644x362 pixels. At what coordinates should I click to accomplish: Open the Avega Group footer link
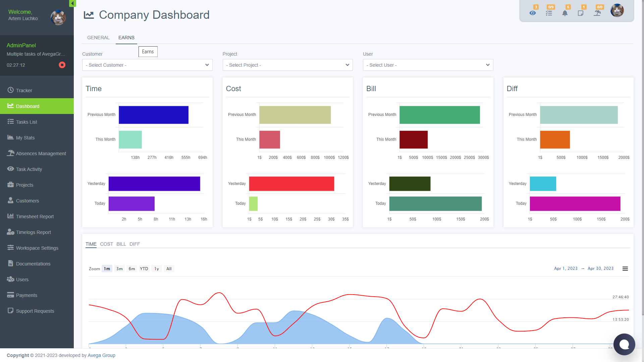pyautogui.click(x=101, y=355)
